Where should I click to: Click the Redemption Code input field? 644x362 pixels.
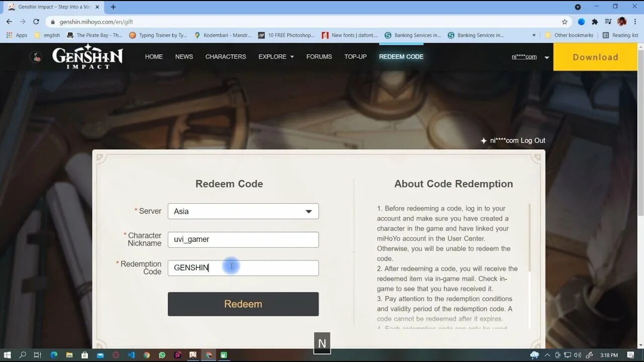[243, 268]
